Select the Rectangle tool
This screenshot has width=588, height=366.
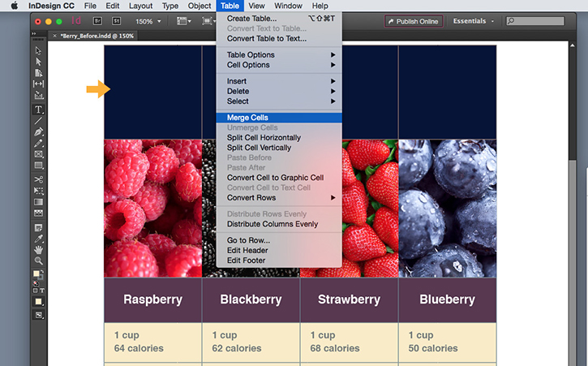(x=38, y=166)
